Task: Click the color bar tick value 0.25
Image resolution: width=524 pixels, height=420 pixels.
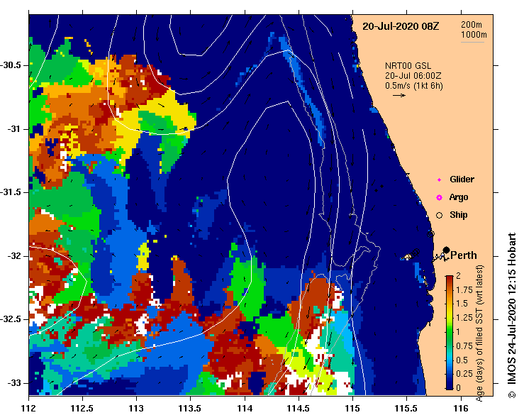Action: 464,374
